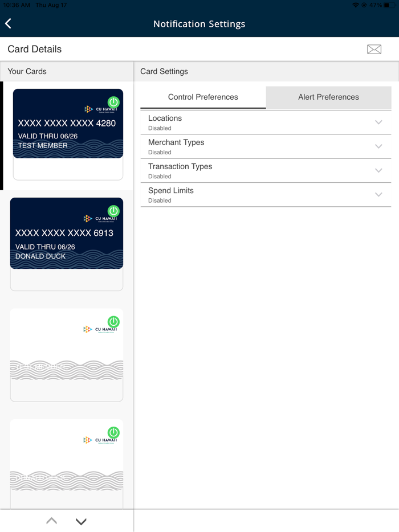Expand the Transaction Types chevron
Screen dimensions: 399x532
click(378, 170)
